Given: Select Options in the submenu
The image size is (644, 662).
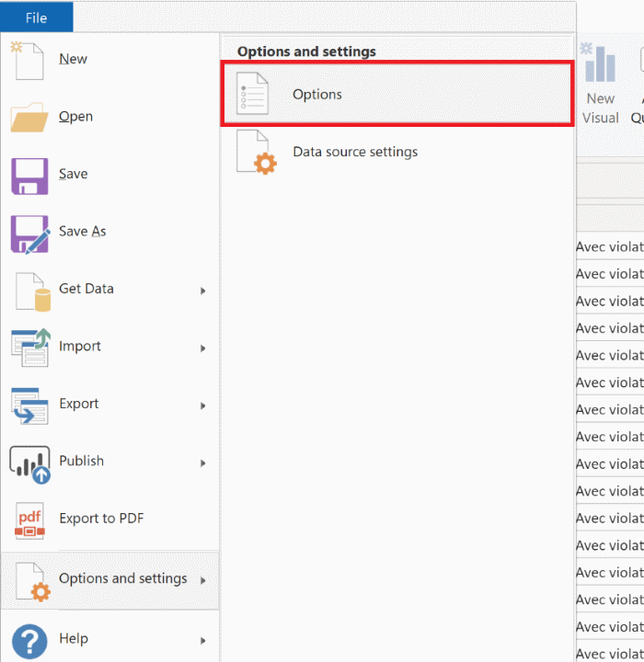Looking at the screenshot, I should pyautogui.click(x=397, y=94).
